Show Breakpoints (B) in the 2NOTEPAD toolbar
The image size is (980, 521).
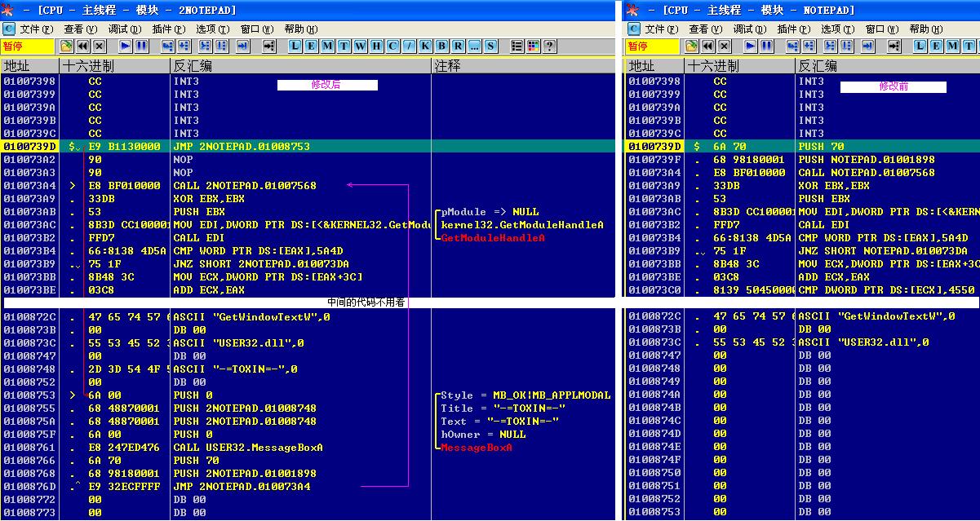tap(442, 46)
